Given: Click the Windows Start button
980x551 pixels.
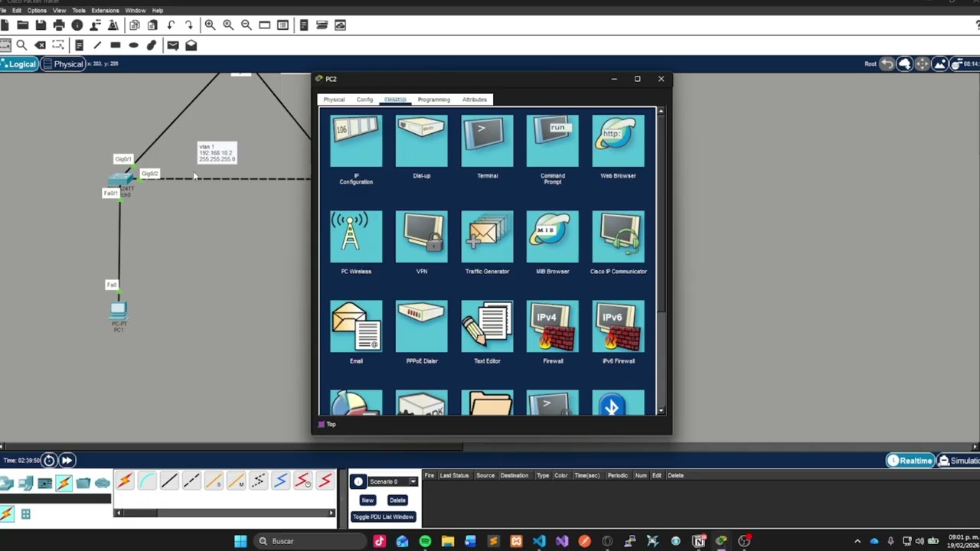Looking at the screenshot, I should [x=240, y=541].
